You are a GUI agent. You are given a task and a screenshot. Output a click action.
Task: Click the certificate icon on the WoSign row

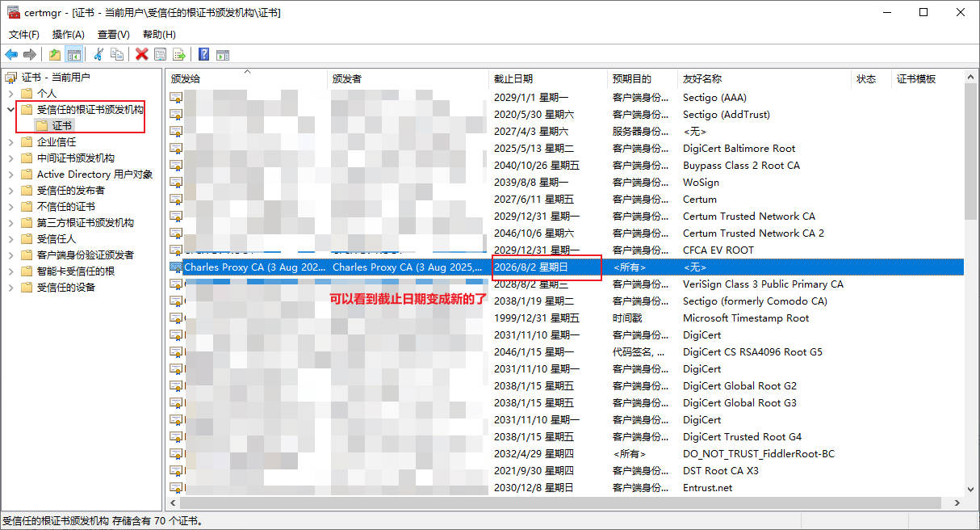point(176,183)
